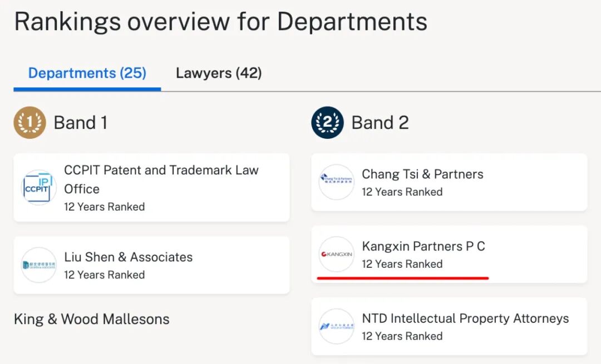
Task: Switch to the Lawyers (42) tab
Action: 219,73
